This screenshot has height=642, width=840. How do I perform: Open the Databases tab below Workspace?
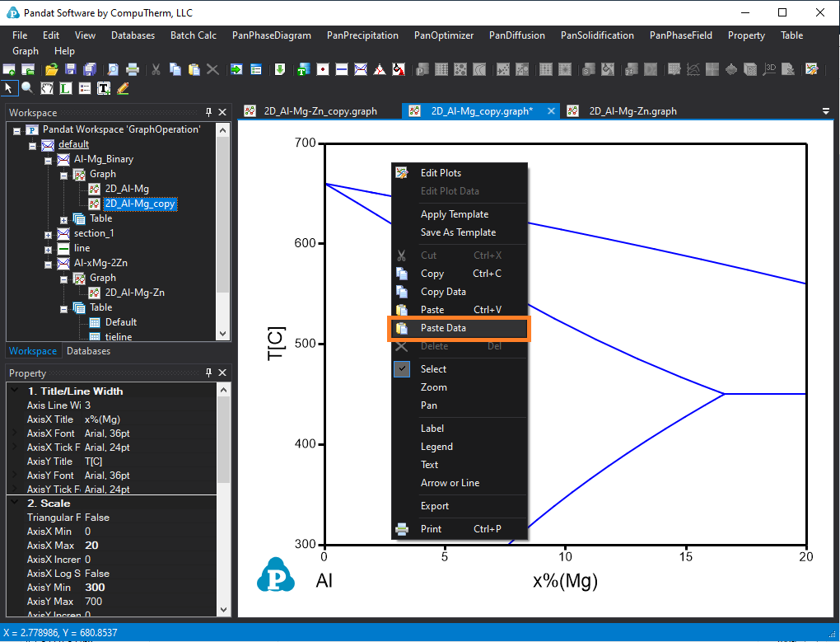(x=88, y=351)
